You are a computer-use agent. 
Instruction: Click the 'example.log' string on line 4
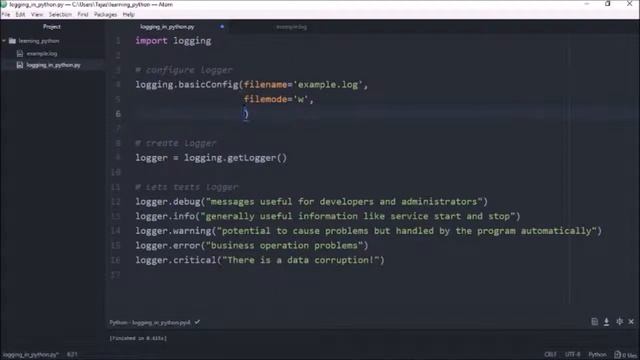click(328, 85)
